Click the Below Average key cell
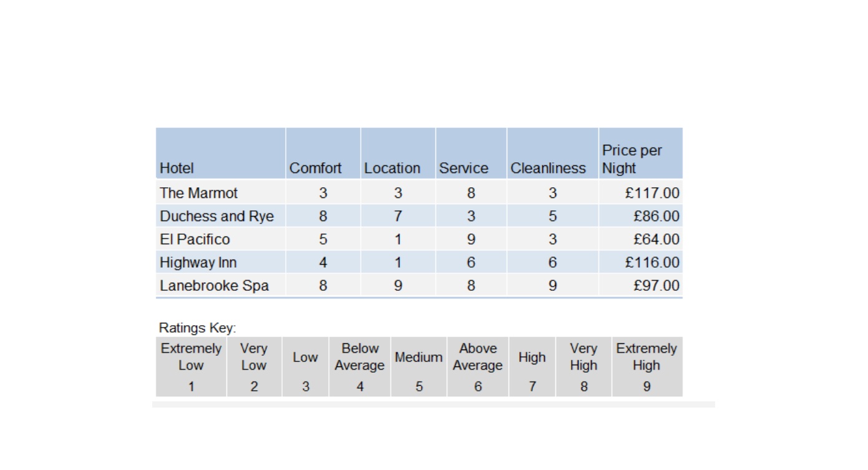This screenshot has width=868, height=470. coord(359,367)
